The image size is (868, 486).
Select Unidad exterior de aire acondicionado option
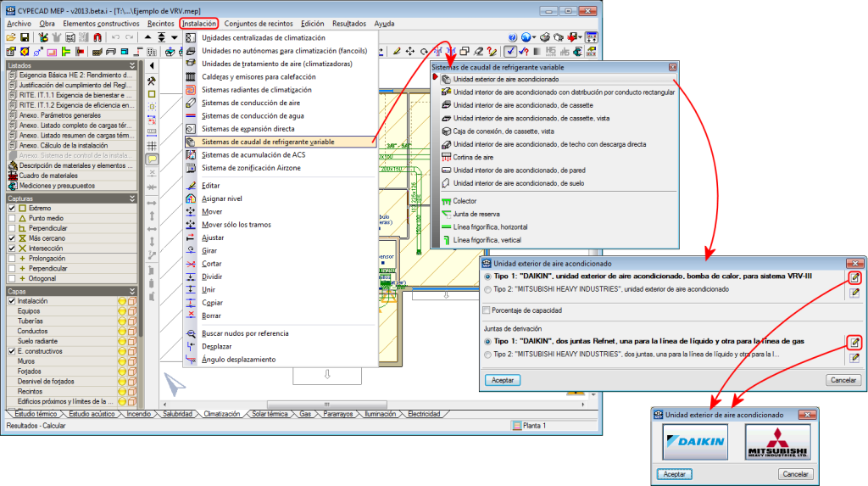(558, 79)
